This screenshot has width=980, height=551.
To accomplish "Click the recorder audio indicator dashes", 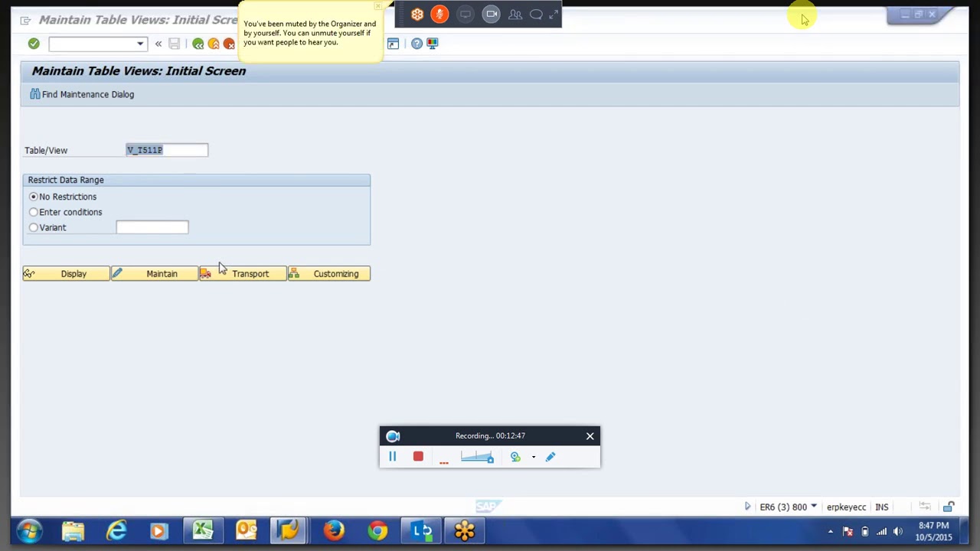I will [x=444, y=461].
